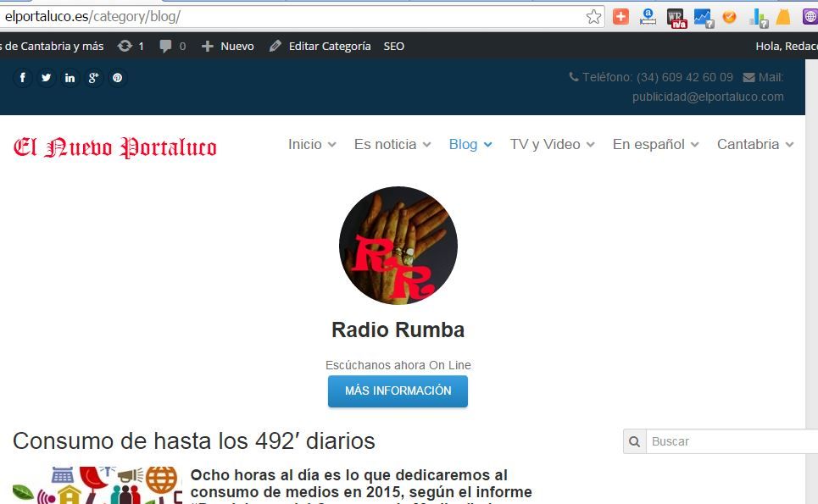Open the Nuevo add-new admin item
818x504 pixels.
(x=228, y=46)
